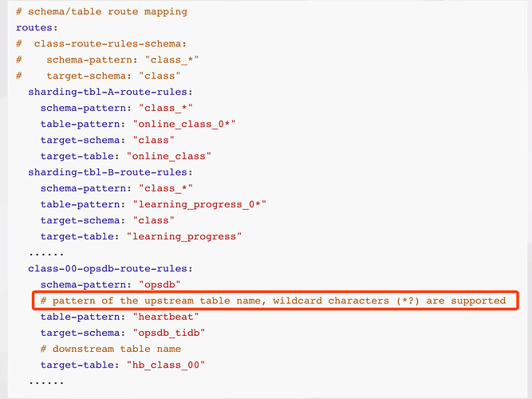Click the sharding-tbl-A-route-rules key
This screenshot has width=532, height=399.
[110, 92]
